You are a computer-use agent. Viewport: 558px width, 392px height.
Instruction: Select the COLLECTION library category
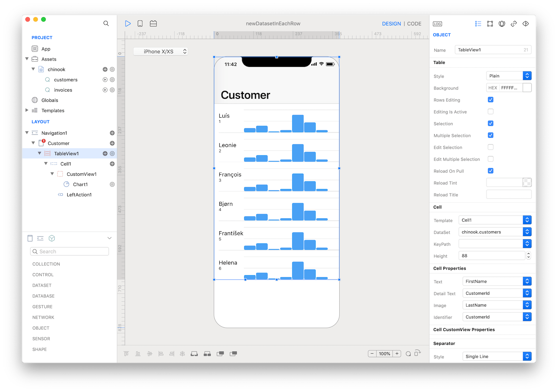[46, 264]
